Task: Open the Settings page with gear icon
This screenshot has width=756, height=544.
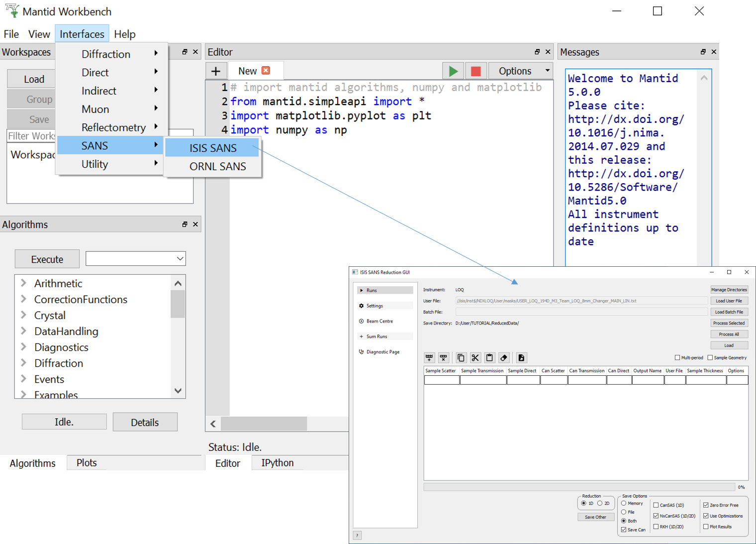Action: click(384, 306)
